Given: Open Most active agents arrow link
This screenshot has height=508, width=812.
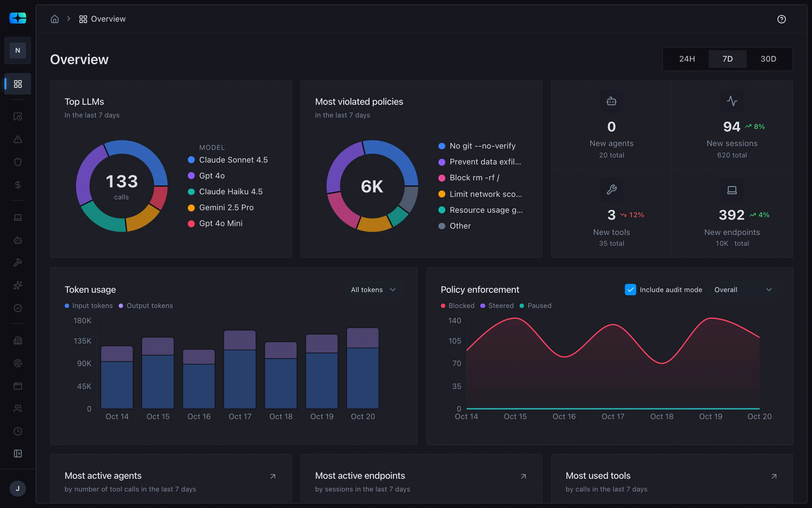Looking at the screenshot, I should 273,476.
